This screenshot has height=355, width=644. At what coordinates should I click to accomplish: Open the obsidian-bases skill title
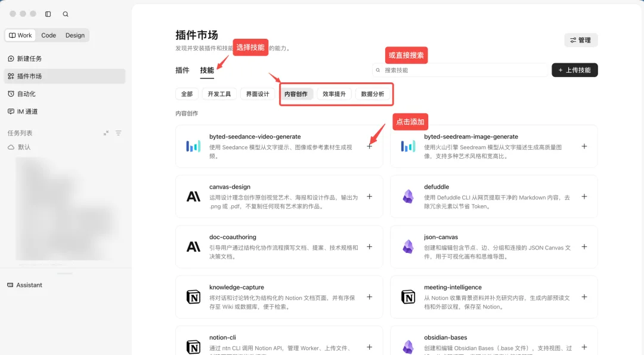pos(445,337)
